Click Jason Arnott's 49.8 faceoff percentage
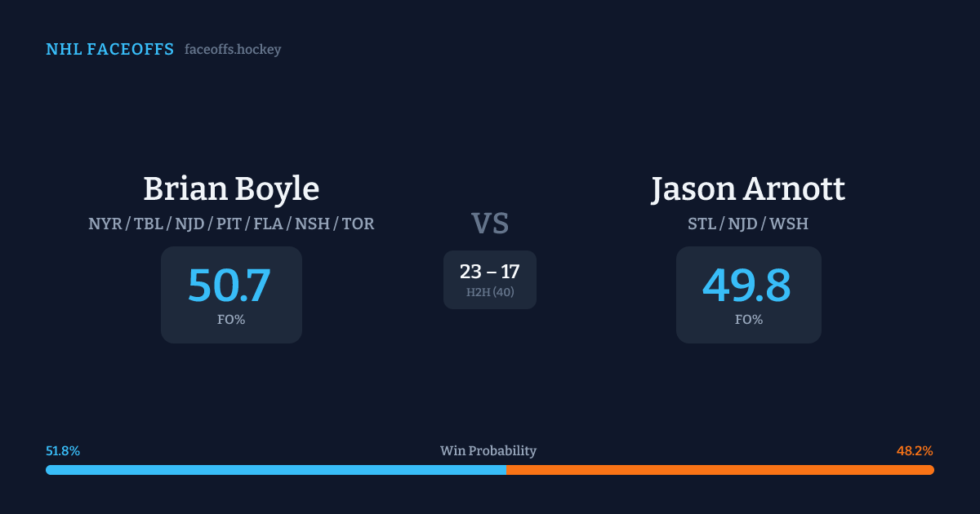Viewport: 980px width, 514px height. point(747,285)
